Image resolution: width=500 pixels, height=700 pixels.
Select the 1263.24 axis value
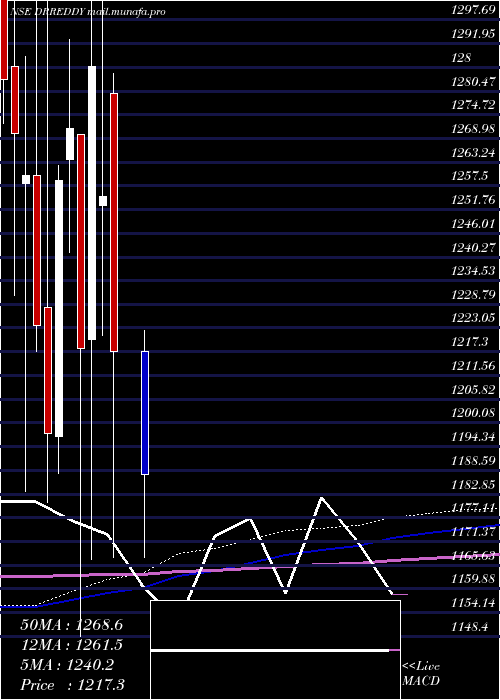473,153
